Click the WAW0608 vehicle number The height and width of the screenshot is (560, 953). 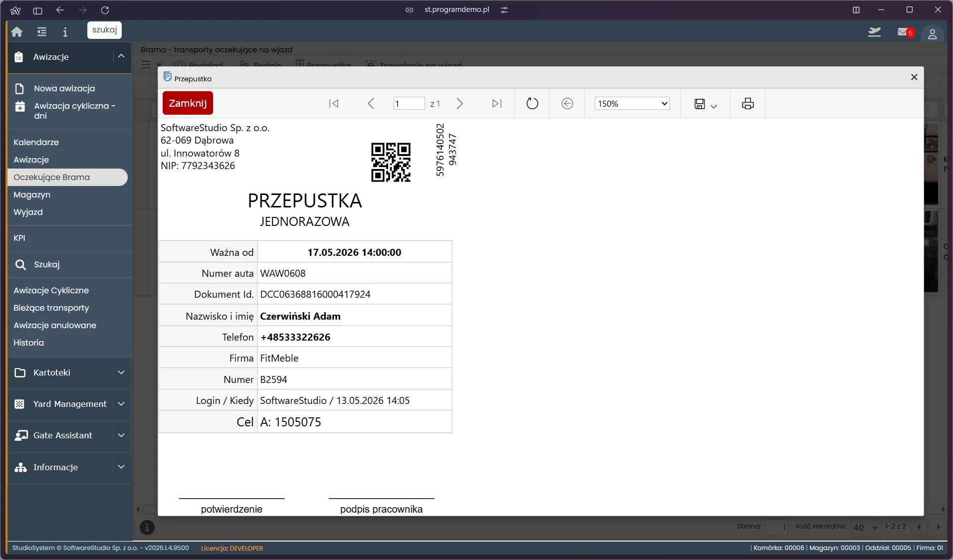point(283,273)
